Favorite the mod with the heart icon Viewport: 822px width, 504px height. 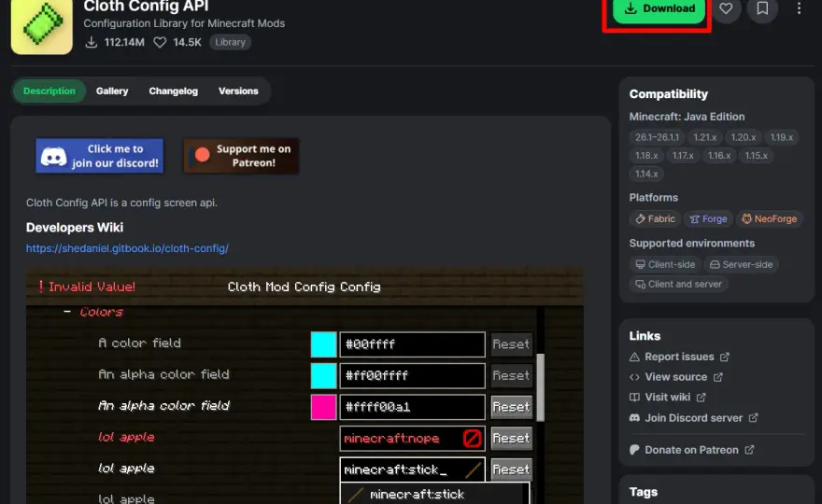click(x=726, y=9)
